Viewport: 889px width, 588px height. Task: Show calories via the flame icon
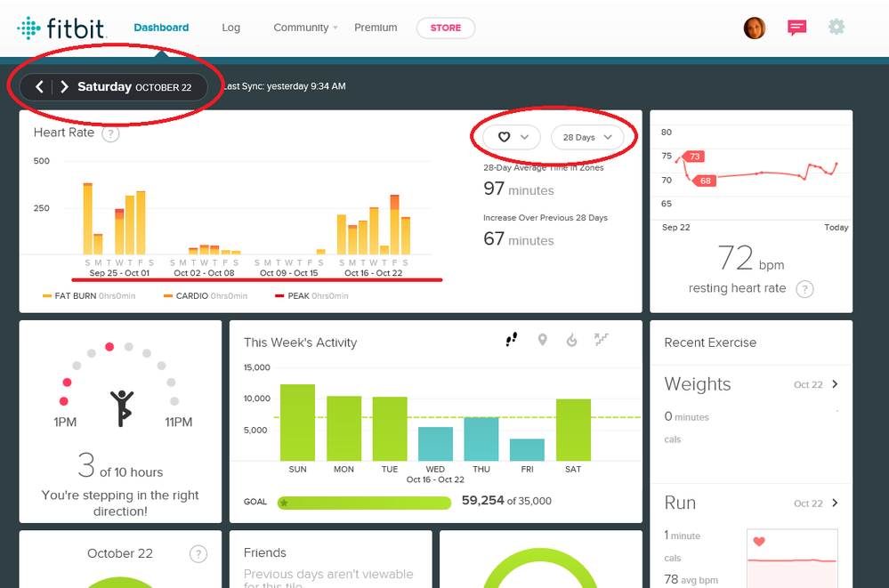pos(572,340)
